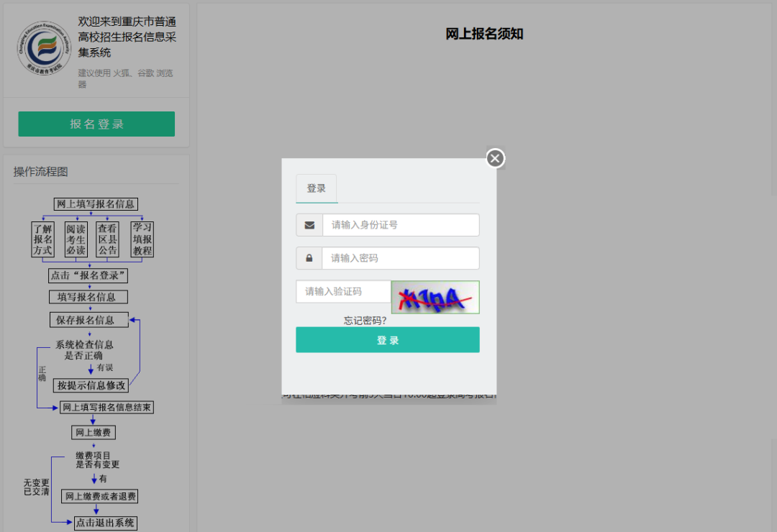
Task: Click the 网上报名须知 page heading
Action: click(x=484, y=32)
